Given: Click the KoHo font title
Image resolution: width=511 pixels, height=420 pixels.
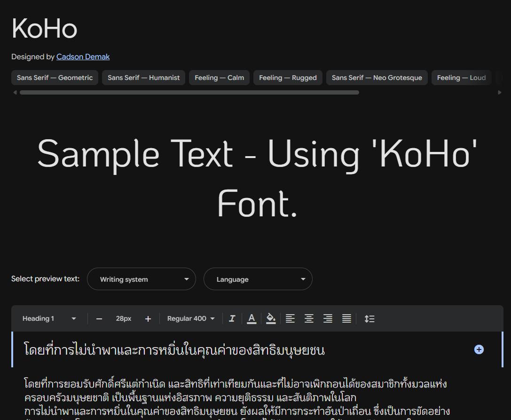Looking at the screenshot, I should coord(44,29).
